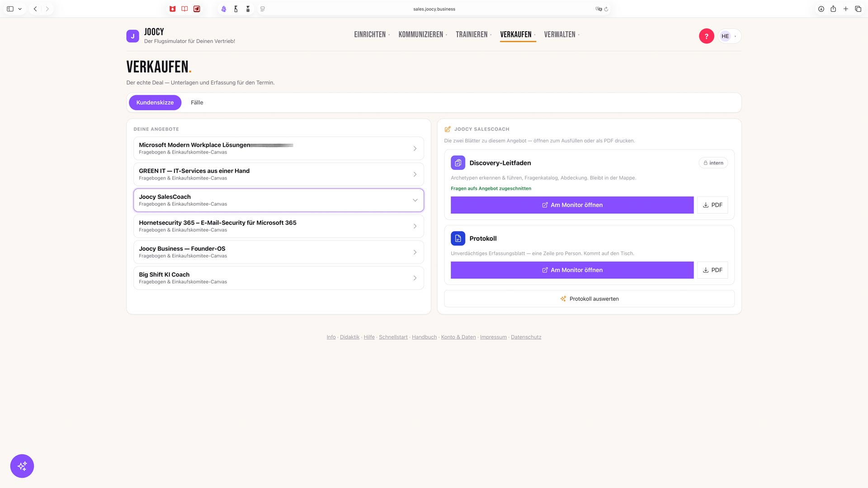Screen dimensions: 868x488
Task: Open the purple J Joocy logo
Action: point(132,36)
